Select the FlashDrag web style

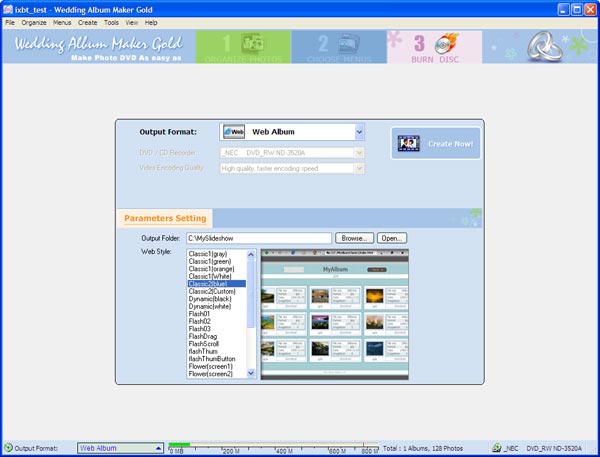coord(217,336)
